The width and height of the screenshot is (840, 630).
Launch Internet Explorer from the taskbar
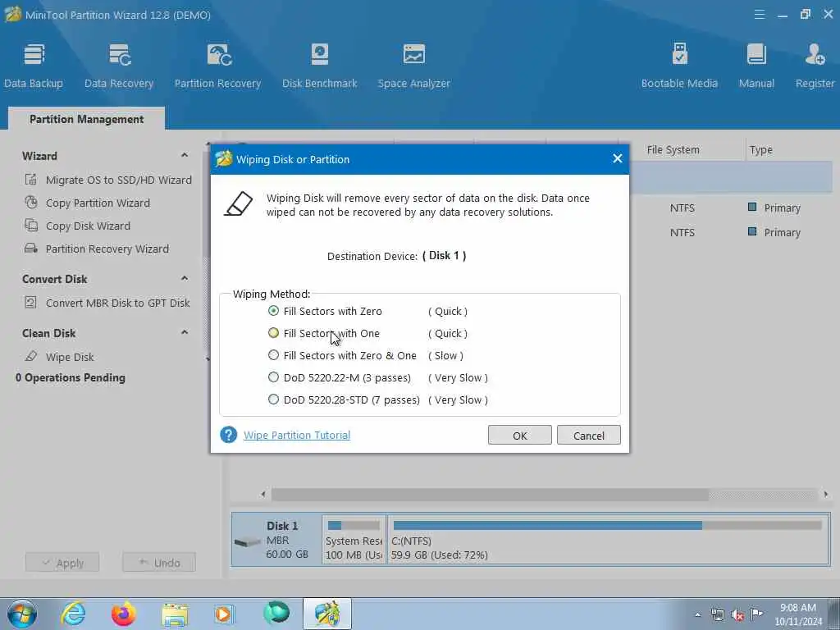[73, 614]
